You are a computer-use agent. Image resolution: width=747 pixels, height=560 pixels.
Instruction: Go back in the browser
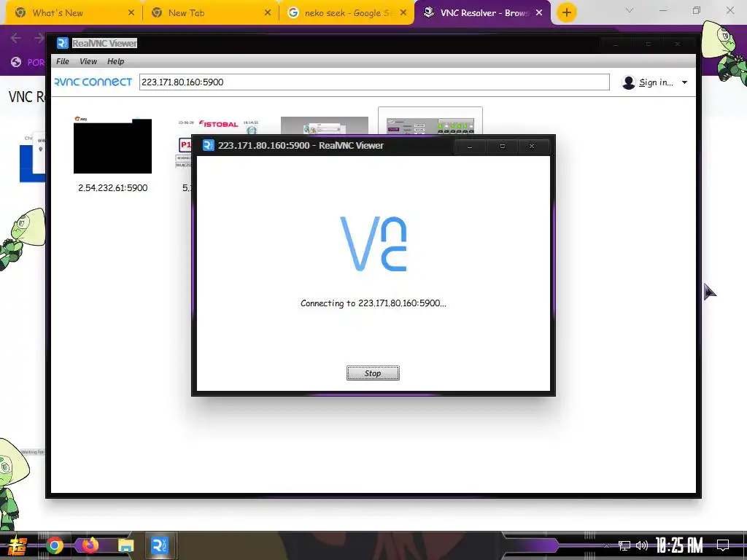click(16, 38)
